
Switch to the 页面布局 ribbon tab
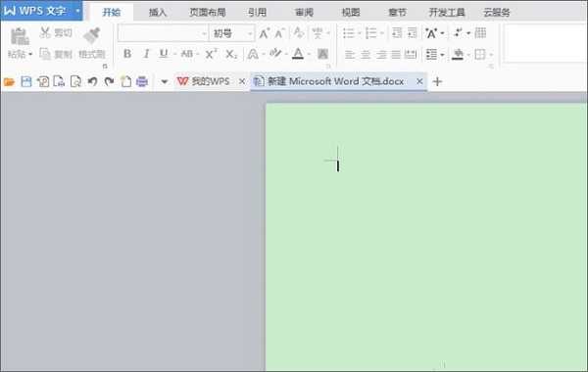click(208, 13)
